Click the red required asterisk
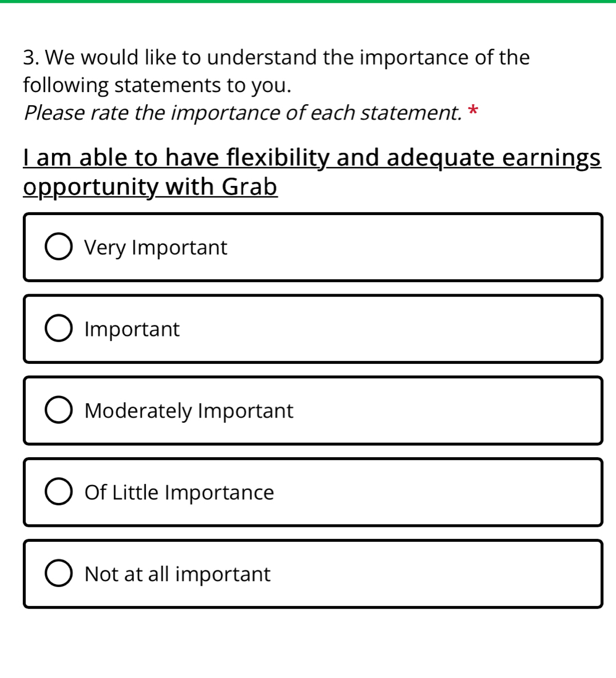Viewport: 616px width, 678px height. click(x=472, y=110)
